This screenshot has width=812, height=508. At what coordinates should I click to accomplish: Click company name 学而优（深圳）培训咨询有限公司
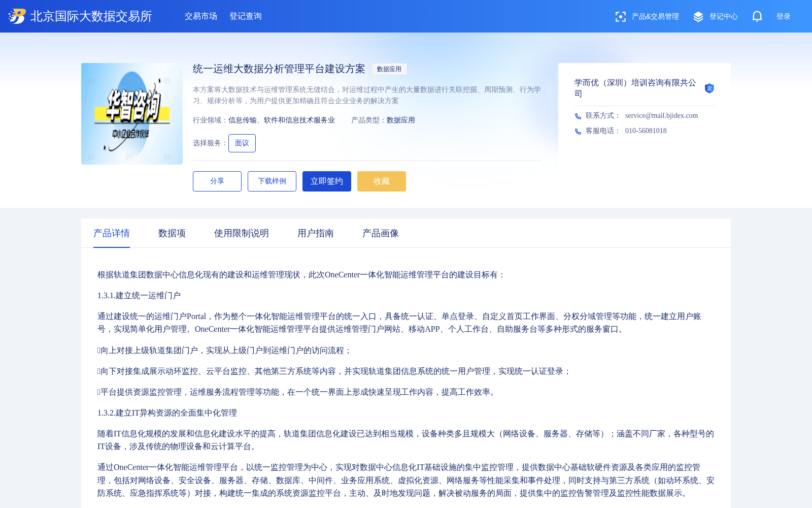point(635,88)
